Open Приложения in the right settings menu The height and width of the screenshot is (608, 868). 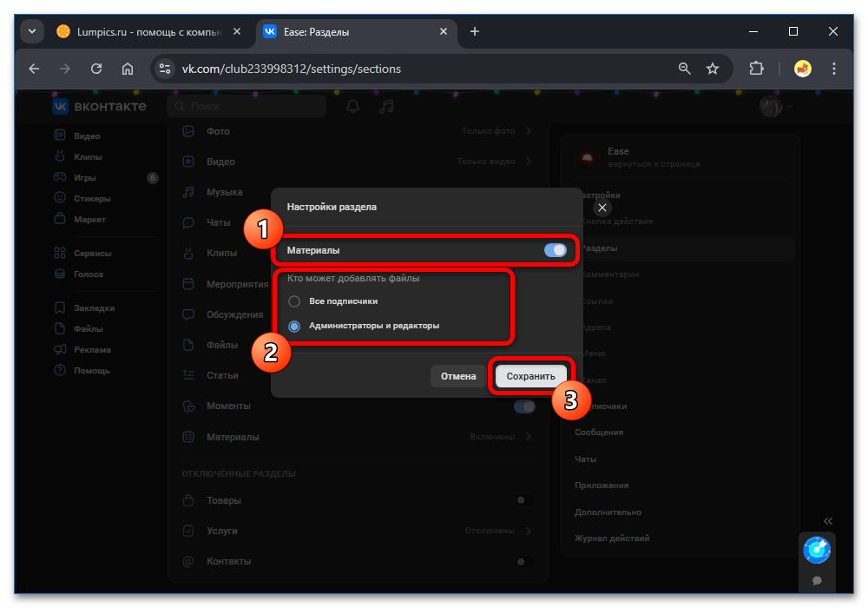[x=602, y=486]
